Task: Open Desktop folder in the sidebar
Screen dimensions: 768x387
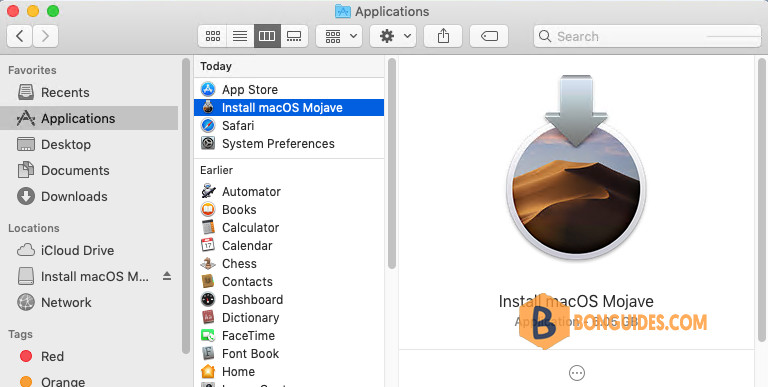Action: tap(89, 145)
